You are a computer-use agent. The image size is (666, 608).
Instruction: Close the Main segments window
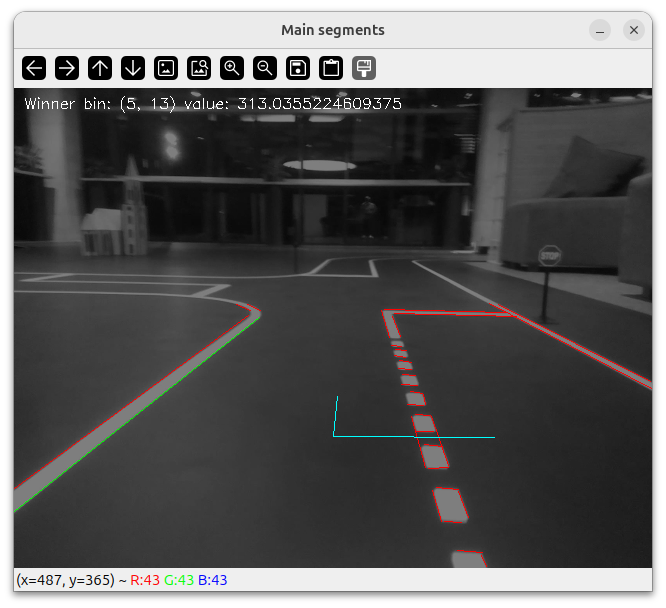(634, 30)
